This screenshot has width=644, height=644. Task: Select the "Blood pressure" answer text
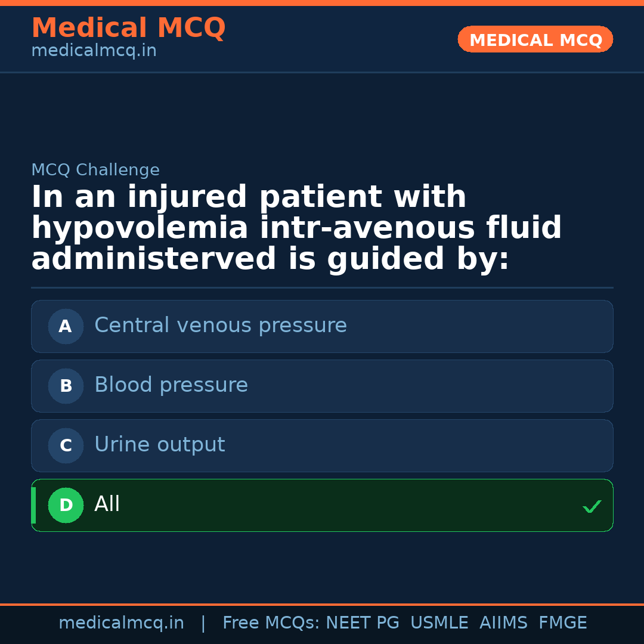point(171,385)
